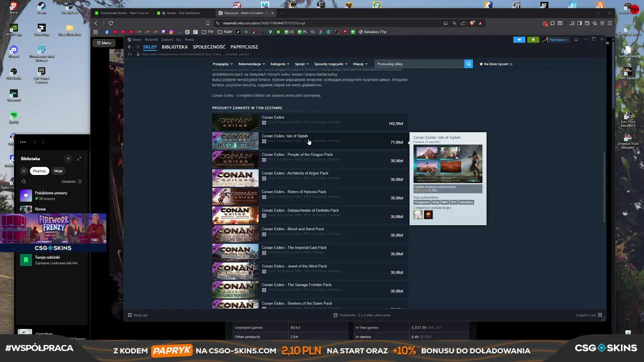Image resolution: width=644 pixels, height=362 pixels.
Task: Click the Przeszukaj sklep search field
Action: click(420, 64)
